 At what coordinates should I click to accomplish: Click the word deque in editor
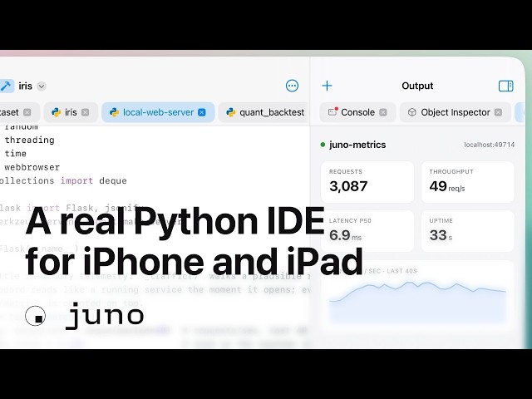click(113, 181)
